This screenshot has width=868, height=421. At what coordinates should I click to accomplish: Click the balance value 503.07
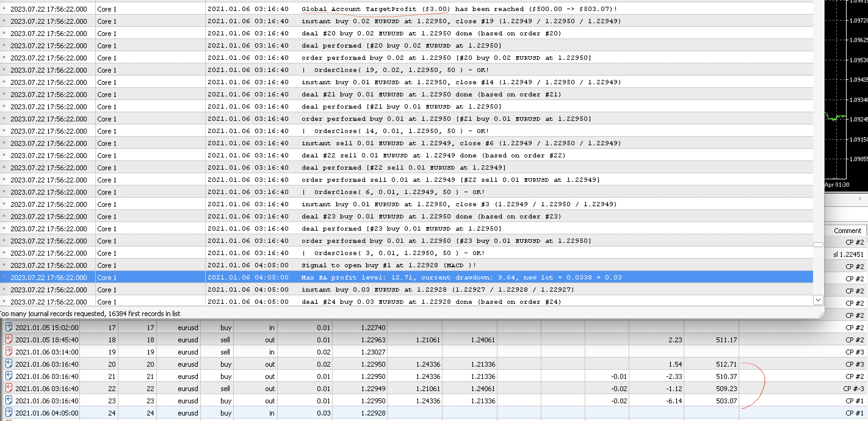click(726, 401)
